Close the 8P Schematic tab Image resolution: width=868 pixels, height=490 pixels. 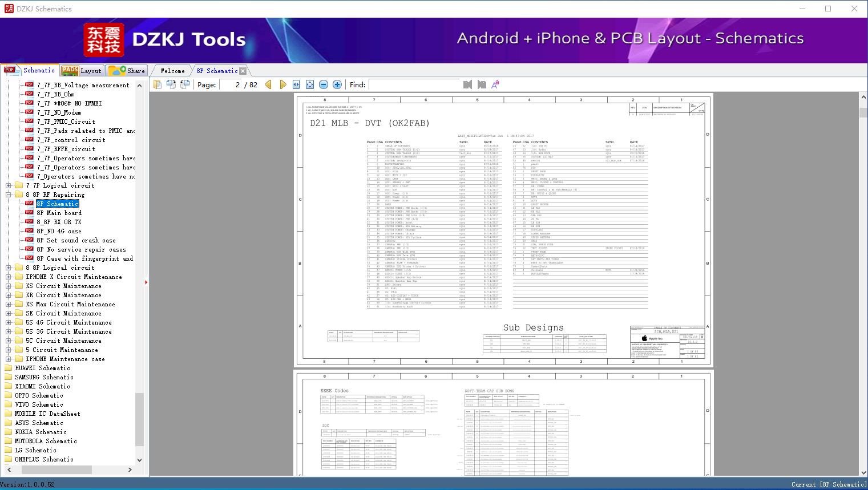pos(243,71)
